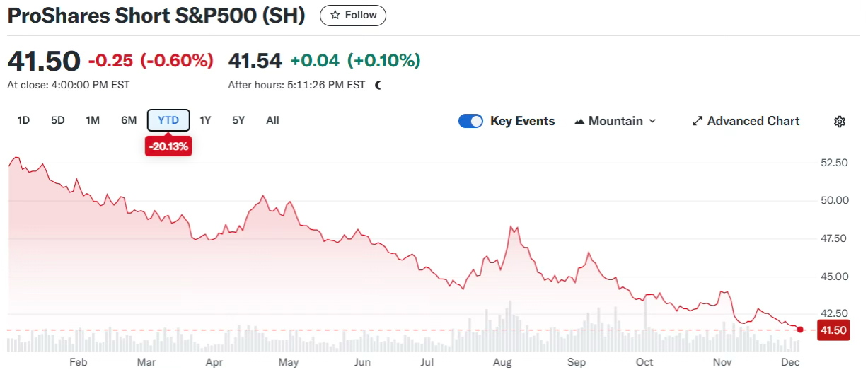The height and width of the screenshot is (377, 868).
Task: Toggle the Key Events switch off
Action: click(x=470, y=121)
